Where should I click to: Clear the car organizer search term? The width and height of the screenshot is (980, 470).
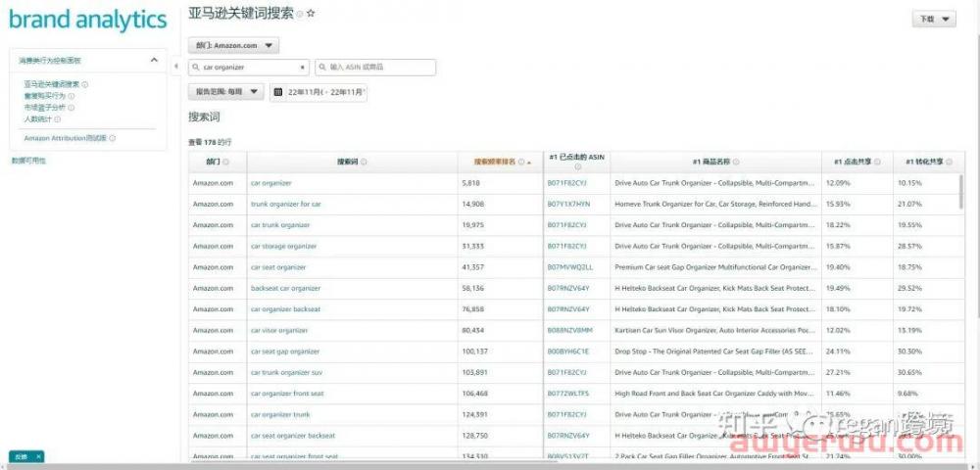pos(303,67)
